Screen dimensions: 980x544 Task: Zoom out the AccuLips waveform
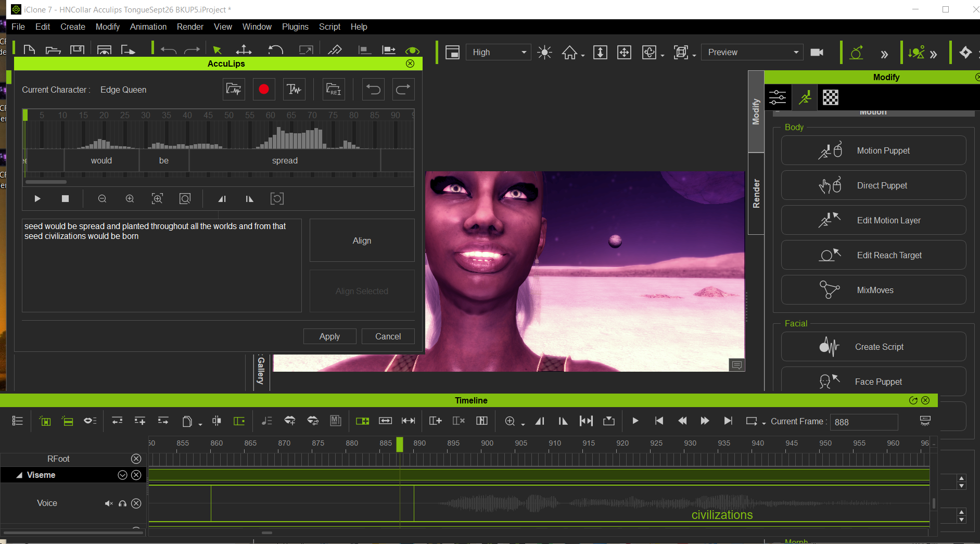102,199
